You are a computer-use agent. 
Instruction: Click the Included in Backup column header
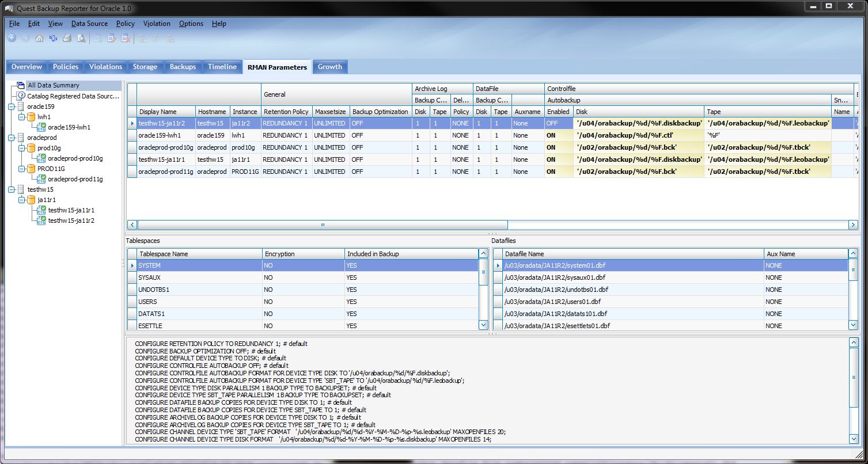[x=411, y=254]
